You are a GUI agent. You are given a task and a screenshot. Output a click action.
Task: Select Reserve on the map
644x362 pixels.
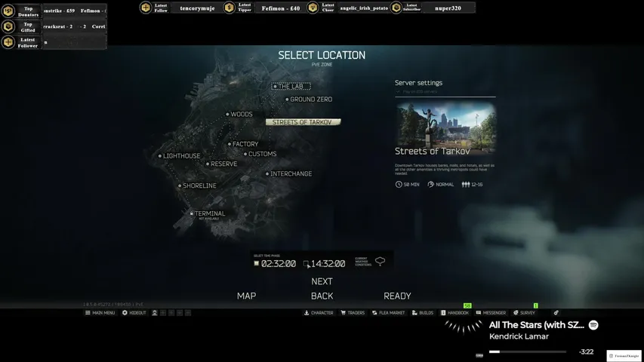pyautogui.click(x=222, y=164)
